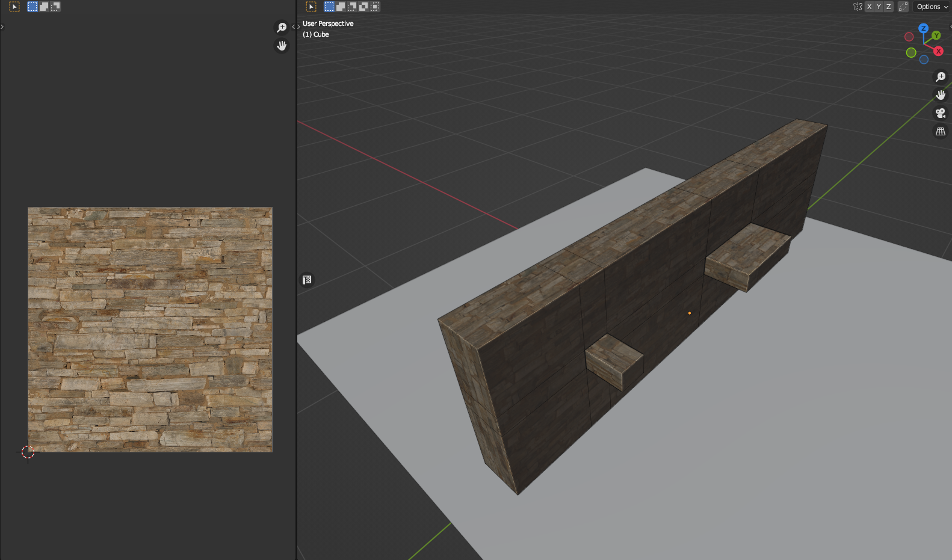The height and width of the screenshot is (560, 952).
Task: Toggle X axis mirror
Action: point(869,7)
